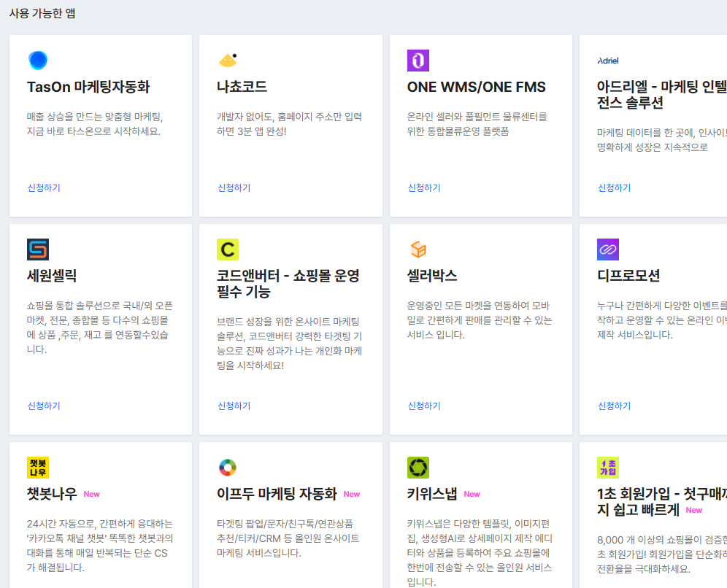
Task: Open the TasOn 마케팅자동화 title
Action: point(88,87)
